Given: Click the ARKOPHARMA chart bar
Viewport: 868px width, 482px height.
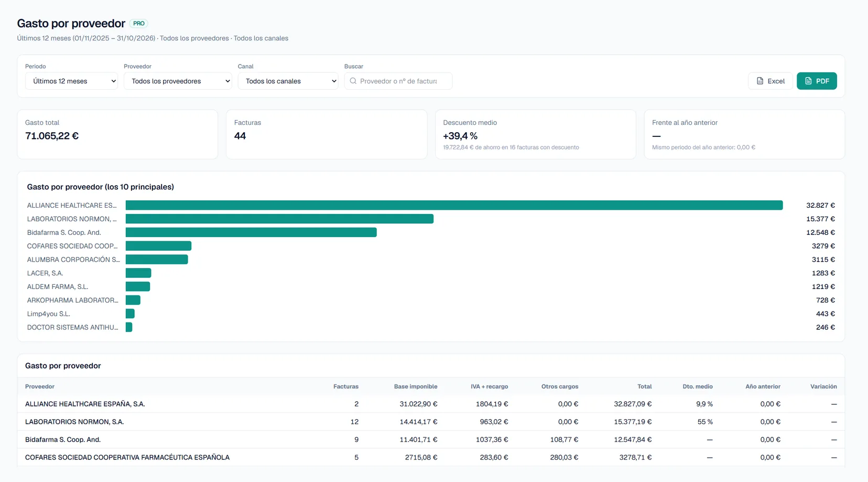Looking at the screenshot, I should 133,301.
